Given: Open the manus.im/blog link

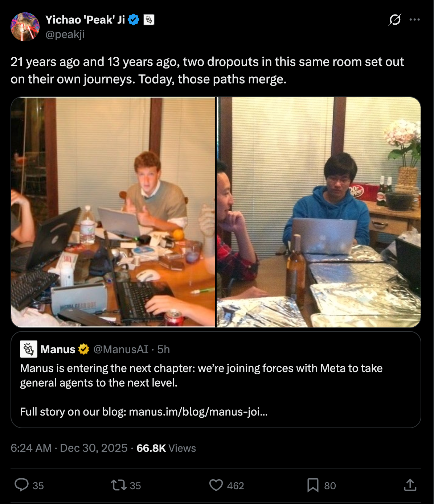Looking at the screenshot, I should point(198,412).
